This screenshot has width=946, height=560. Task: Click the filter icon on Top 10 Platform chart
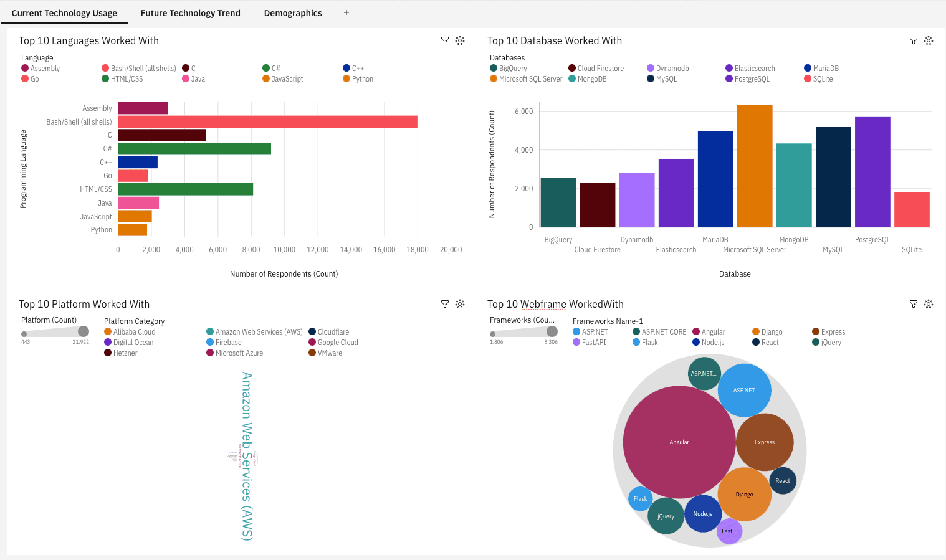coord(445,303)
